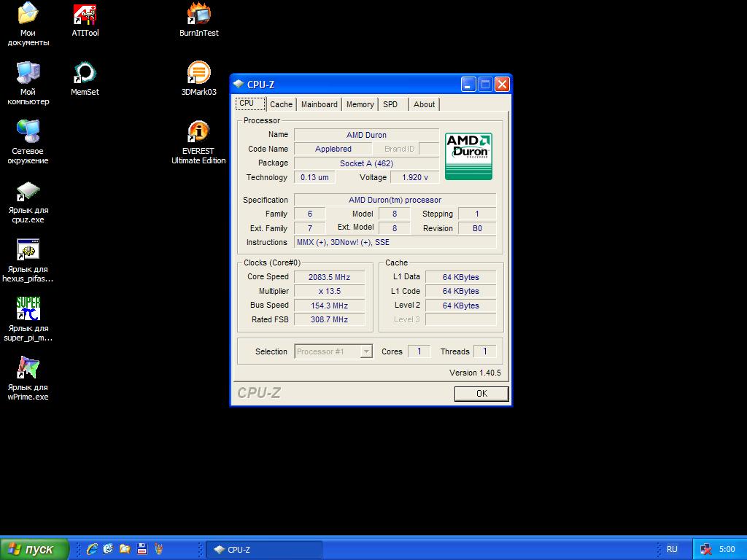747x560 pixels.
Task: Open the folder icon in Quick Launch
Action: [125, 549]
